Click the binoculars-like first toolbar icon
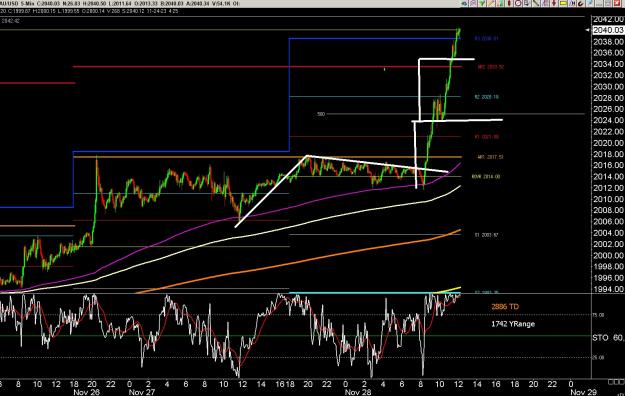The width and height of the screenshot is (625, 396). pyautogui.click(x=464, y=4)
